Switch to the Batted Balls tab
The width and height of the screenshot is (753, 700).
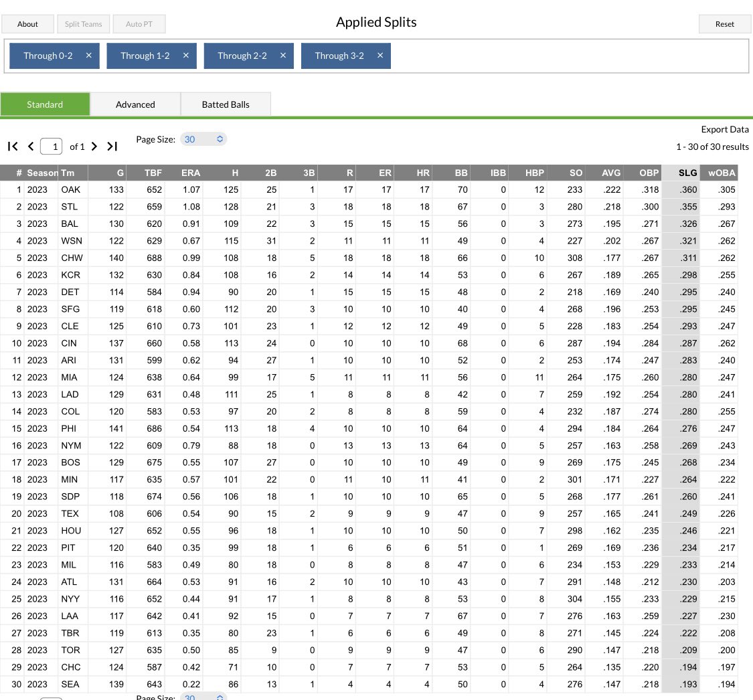[226, 104]
